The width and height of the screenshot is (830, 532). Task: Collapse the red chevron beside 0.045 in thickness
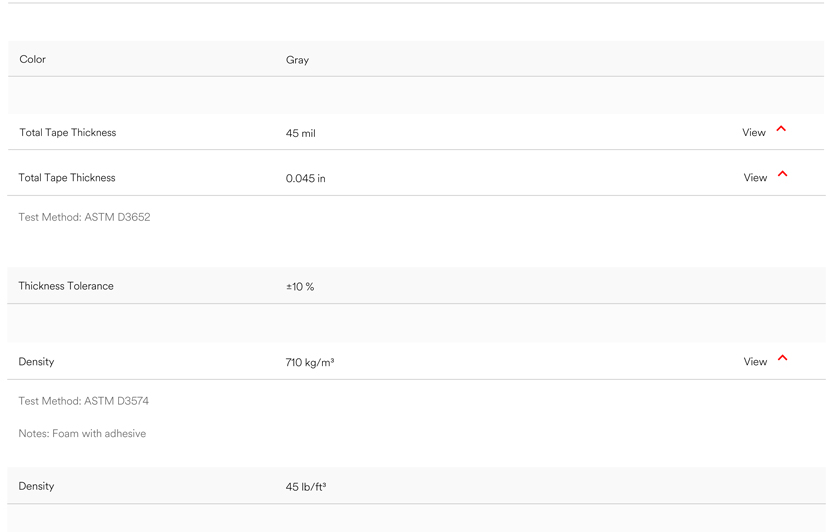pos(782,174)
